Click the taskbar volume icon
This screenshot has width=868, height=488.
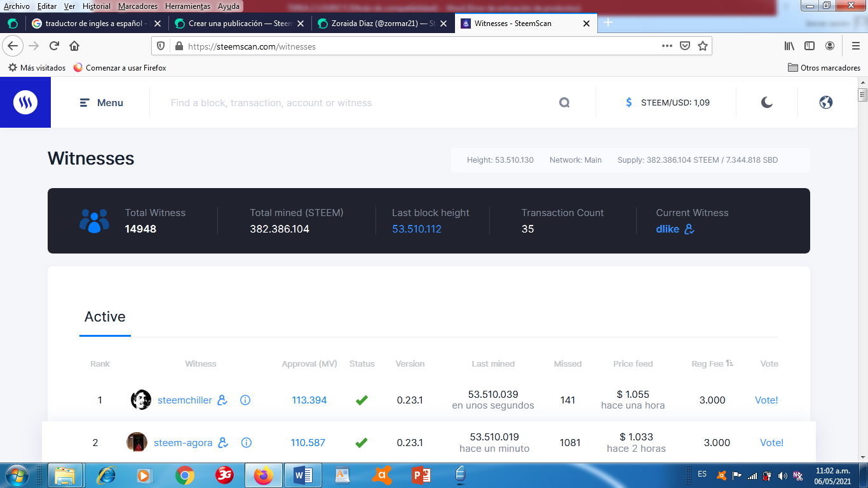[782, 475]
